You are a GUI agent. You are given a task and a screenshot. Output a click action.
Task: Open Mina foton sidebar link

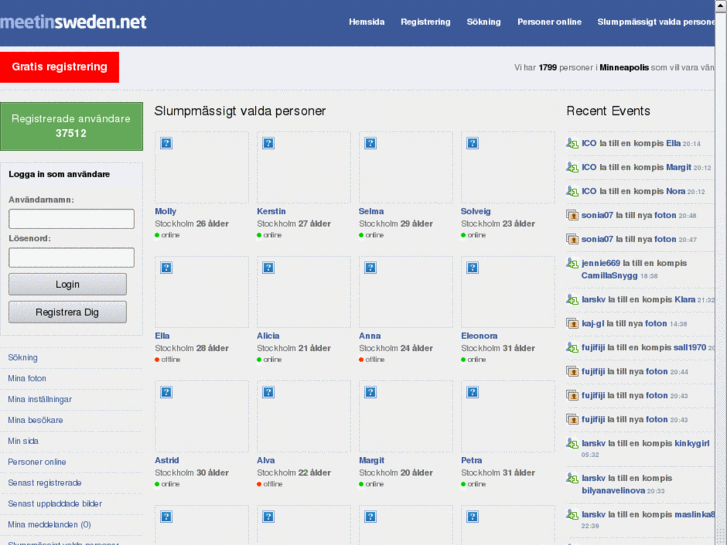point(27,378)
